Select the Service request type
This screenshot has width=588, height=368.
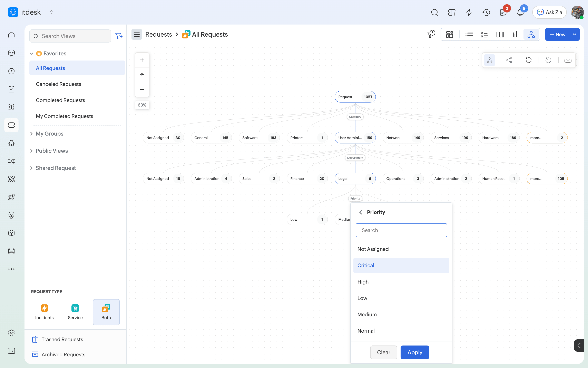(75, 312)
